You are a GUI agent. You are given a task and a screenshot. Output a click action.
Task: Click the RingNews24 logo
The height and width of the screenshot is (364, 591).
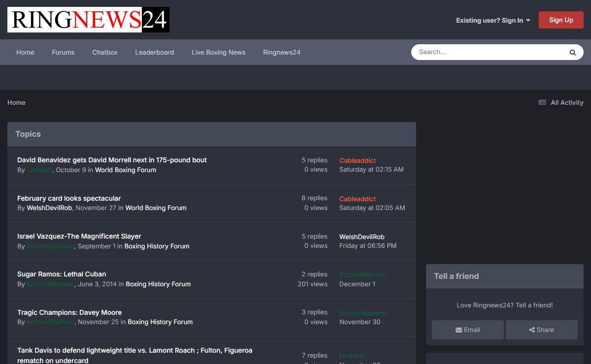tap(88, 20)
